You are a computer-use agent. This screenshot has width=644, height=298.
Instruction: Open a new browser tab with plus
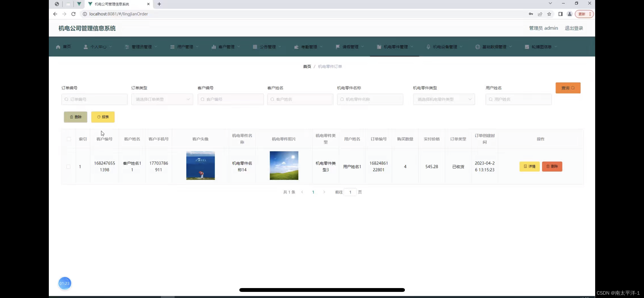click(159, 4)
